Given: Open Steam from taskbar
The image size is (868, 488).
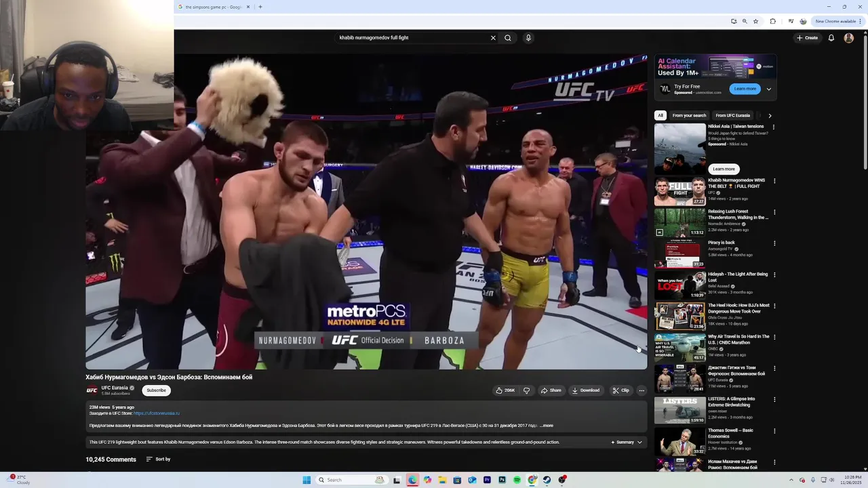Looking at the screenshot, I should click(x=547, y=480).
